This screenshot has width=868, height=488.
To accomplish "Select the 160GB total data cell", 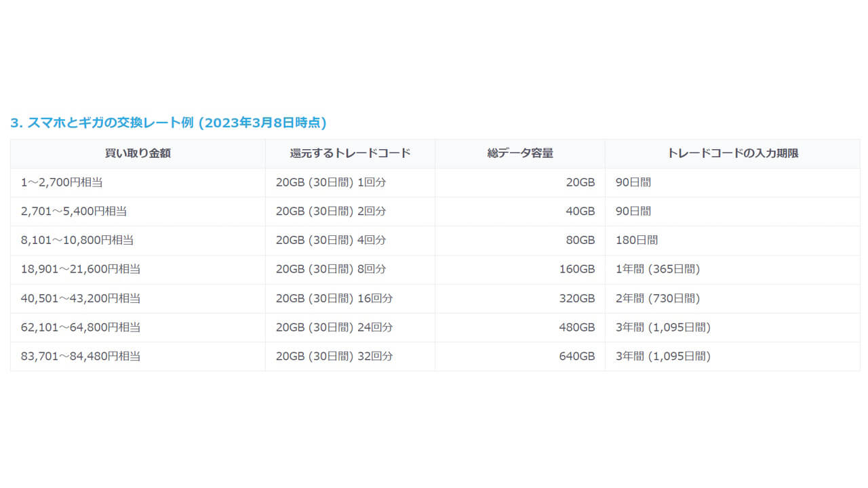I will pos(576,269).
